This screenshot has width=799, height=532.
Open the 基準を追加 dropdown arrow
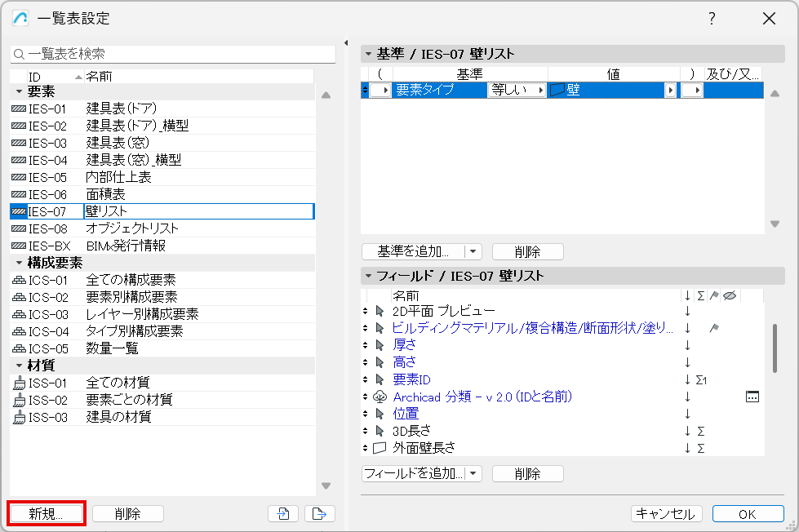[473, 251]
